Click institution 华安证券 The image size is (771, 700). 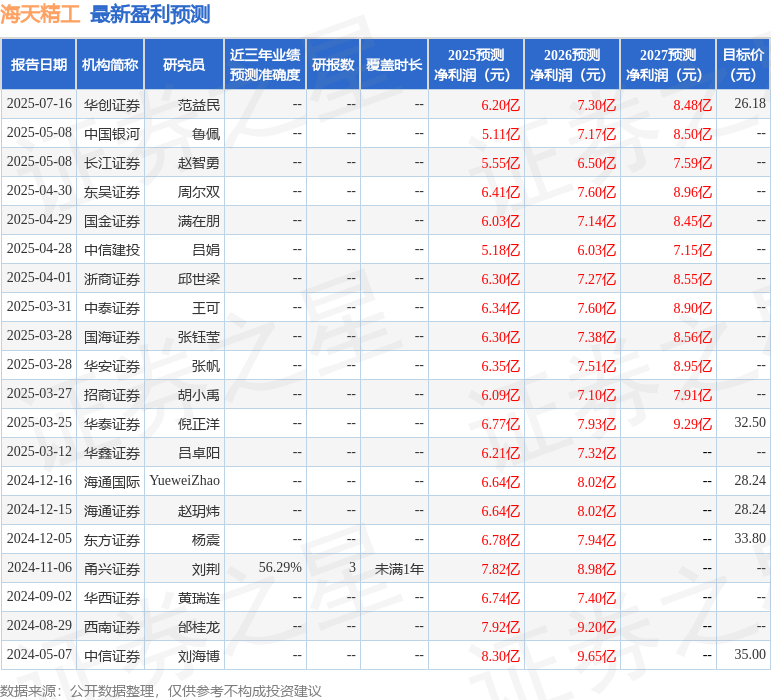click(x=112, y=366)
